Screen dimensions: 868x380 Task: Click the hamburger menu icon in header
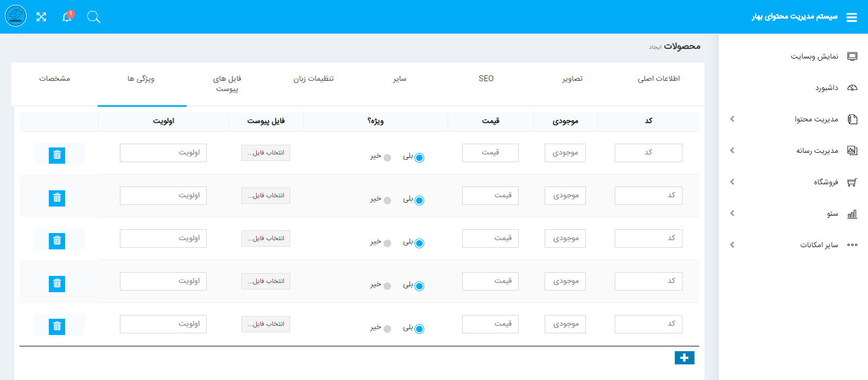[x=851, y=17]
